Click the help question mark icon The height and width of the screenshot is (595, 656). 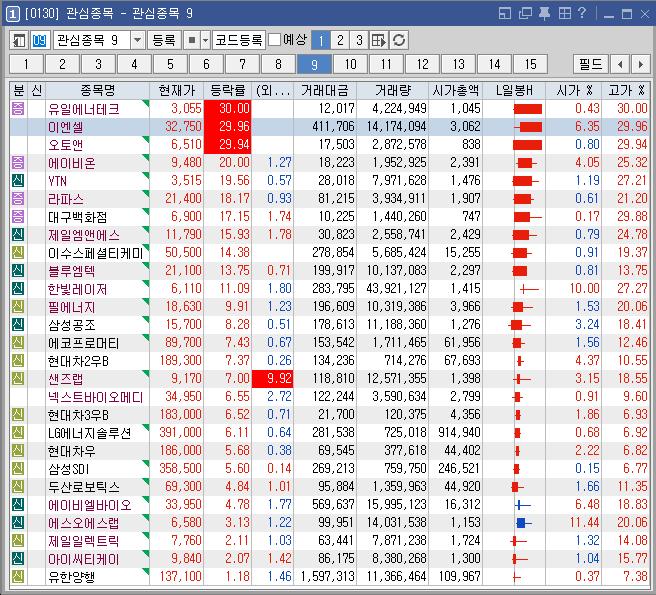(582, 13)
